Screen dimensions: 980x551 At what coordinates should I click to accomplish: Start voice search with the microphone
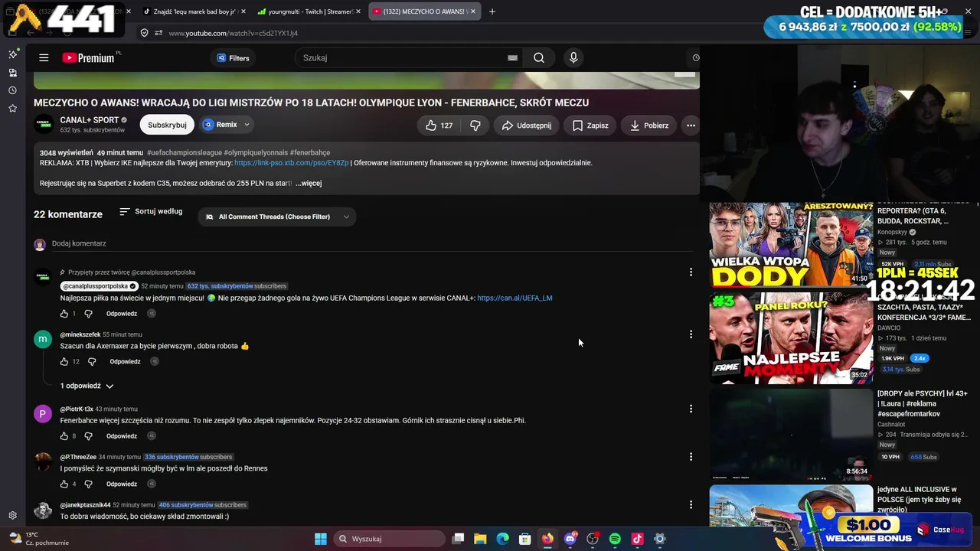coord(573,58)
